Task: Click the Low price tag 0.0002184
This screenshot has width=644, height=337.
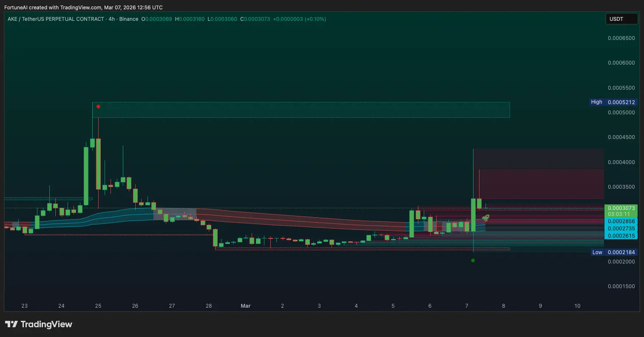Action: [x=614, y=252]
